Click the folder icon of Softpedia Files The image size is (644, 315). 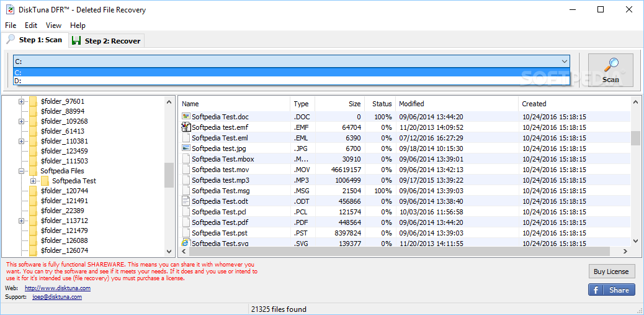point(34,171)
